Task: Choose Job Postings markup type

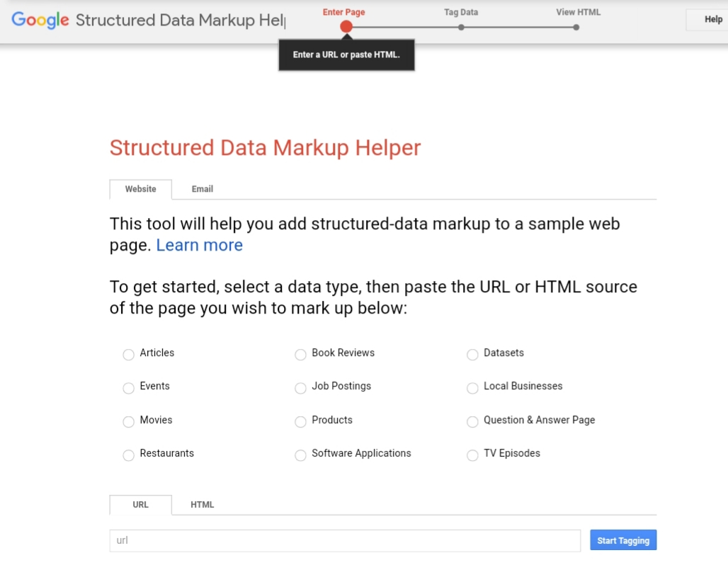Action: click(x=300, y=388)
